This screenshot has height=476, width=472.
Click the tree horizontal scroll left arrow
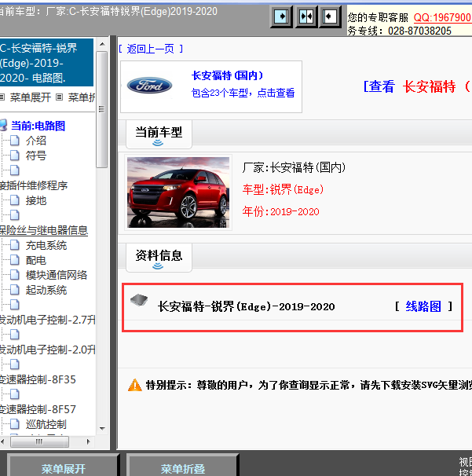coord(2,441)
